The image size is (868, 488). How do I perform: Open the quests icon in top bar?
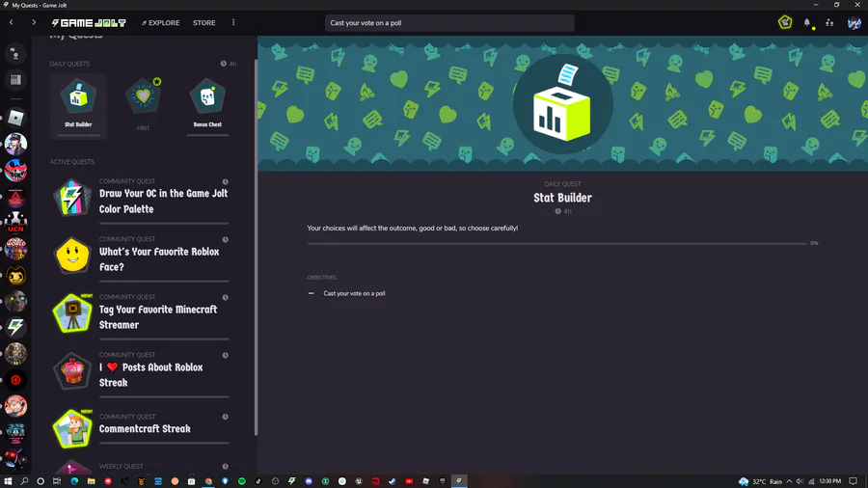point(785,23)
